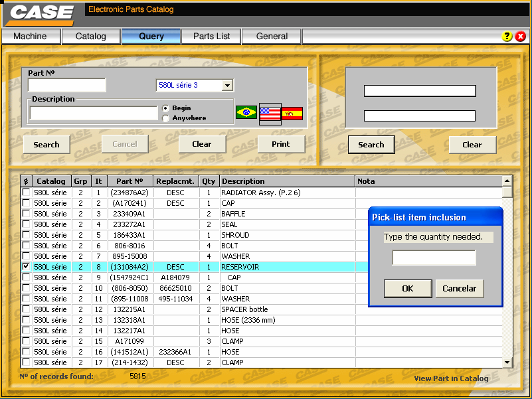Click the Search button under Description
The width and height of the screenshot is (532, 399).
point(46,145)
